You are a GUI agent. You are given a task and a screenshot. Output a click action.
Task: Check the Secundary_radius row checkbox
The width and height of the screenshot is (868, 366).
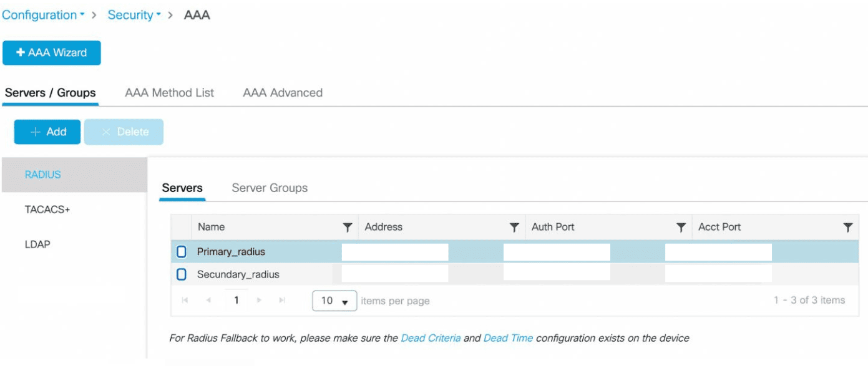(182, 274)
